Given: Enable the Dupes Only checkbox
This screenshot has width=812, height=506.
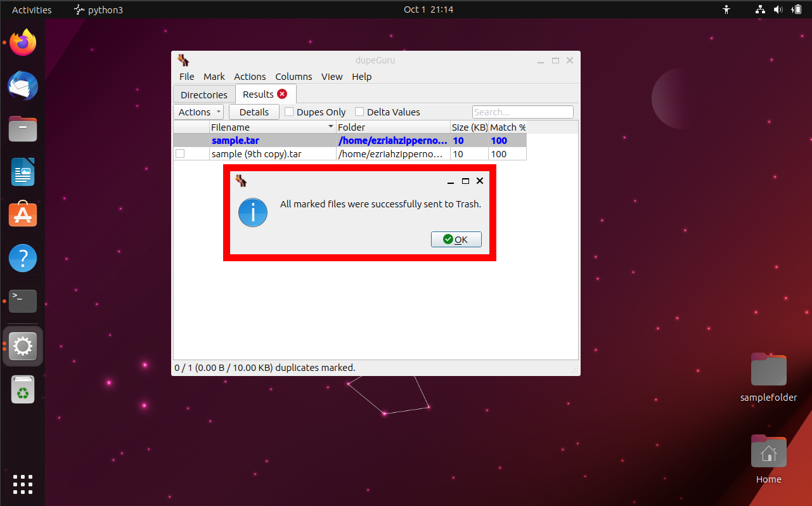Looking at the screenshot, I should [x=289, y=112].
